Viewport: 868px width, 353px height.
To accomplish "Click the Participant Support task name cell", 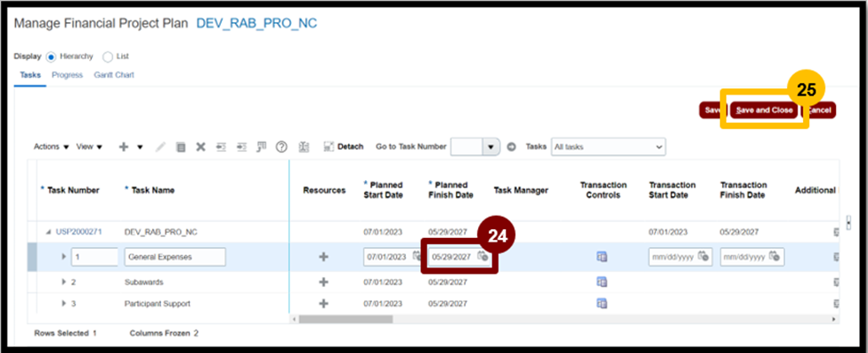I will pyautogui.click(x=158, y=304).
